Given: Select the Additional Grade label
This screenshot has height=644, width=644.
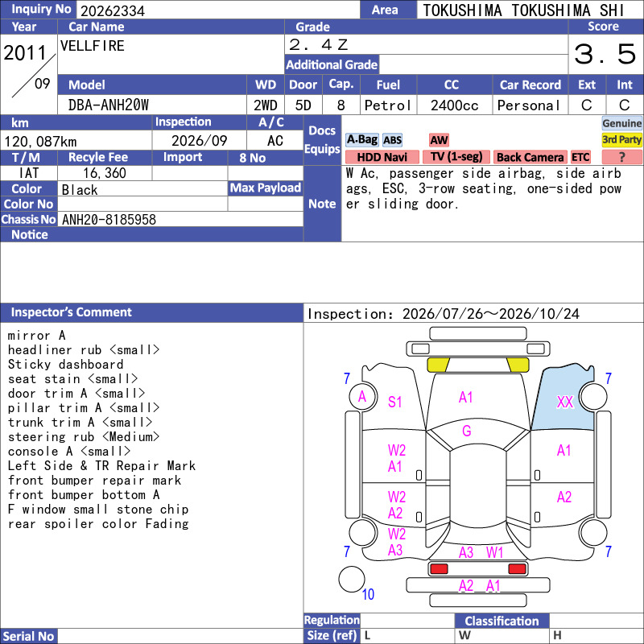Looking at the screenshot, I should click(x=332, y=65).
